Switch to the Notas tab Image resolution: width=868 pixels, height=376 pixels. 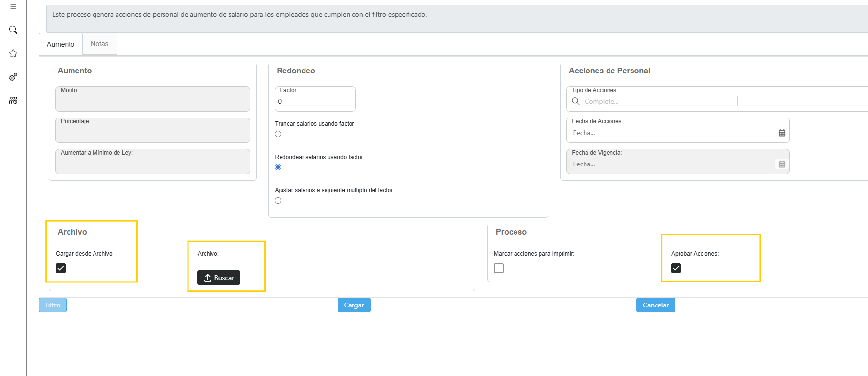coord(99,44)
